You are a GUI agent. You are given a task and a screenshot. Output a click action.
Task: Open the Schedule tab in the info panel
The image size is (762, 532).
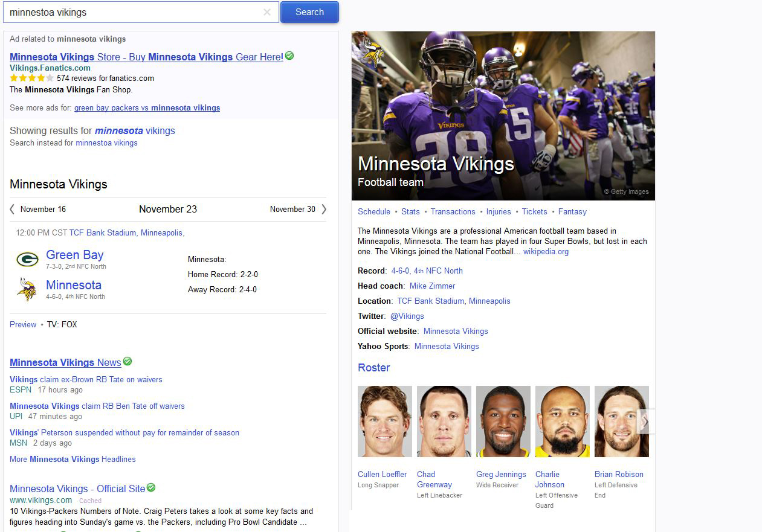tap(374, 212)
